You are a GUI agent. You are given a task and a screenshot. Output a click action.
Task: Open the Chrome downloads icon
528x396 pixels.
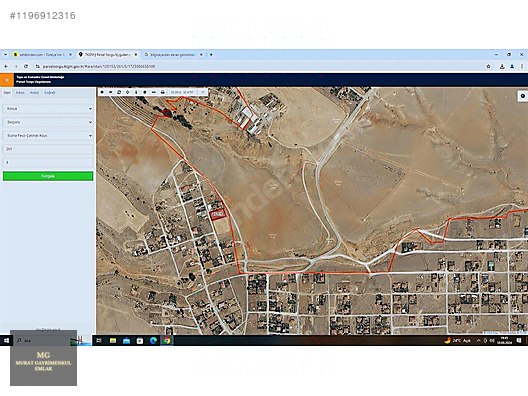click(502, 66)
